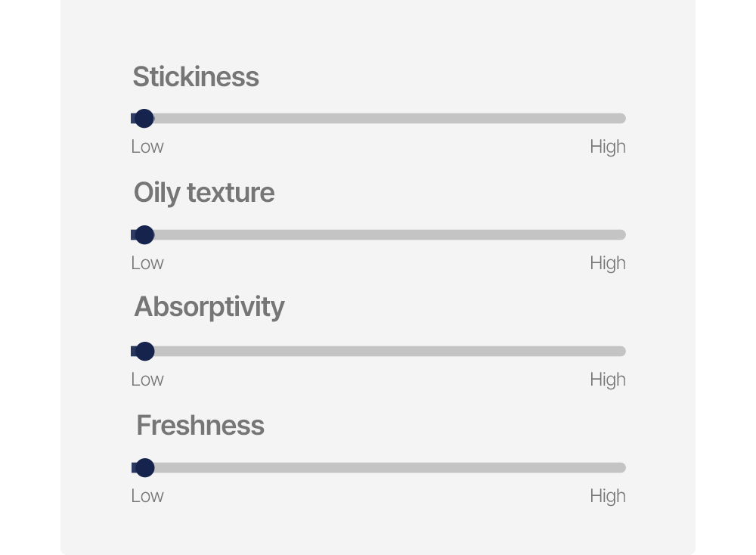Click the High label under Freshness
The image size is (756, 555).
tap(607, 496)
